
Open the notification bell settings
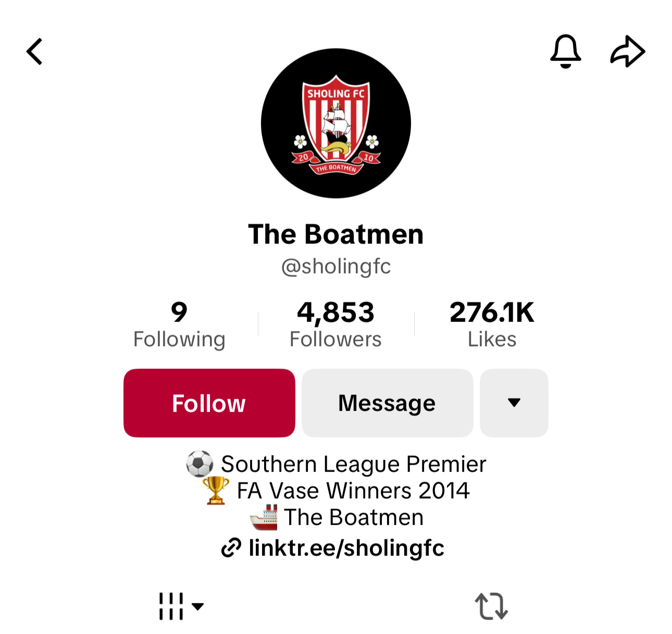(565, 52)
